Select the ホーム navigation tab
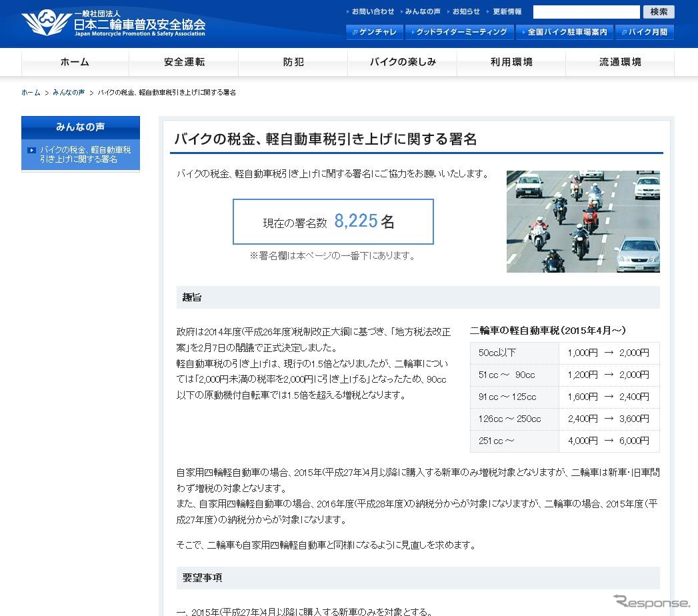This screenshot has width=698, height=616. [x=75, y=62]
